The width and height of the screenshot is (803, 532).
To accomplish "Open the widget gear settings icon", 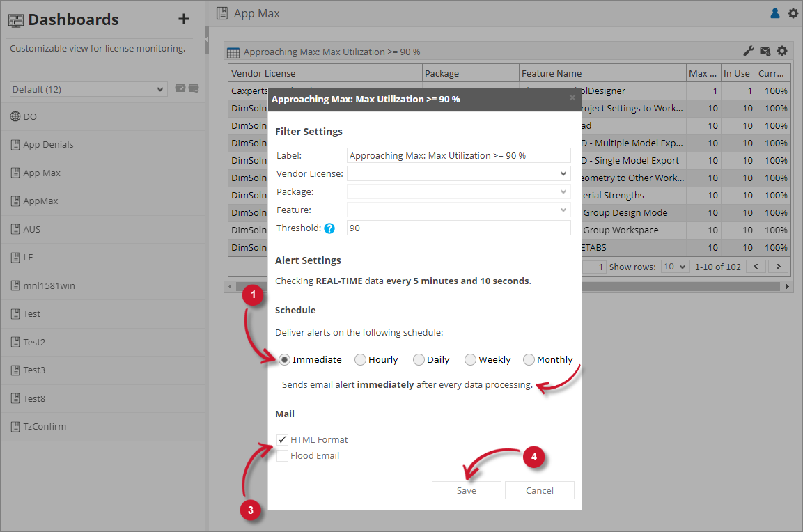I will pyautogui.click(x=782, y=51).
